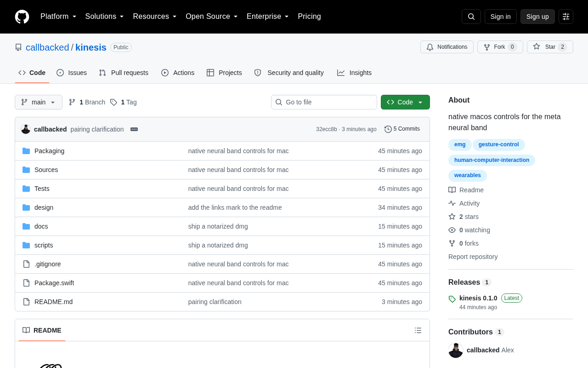Open the gesture-control topic tag
The height and width of the screenshot is (368, 588).
(x=498, y=145)
